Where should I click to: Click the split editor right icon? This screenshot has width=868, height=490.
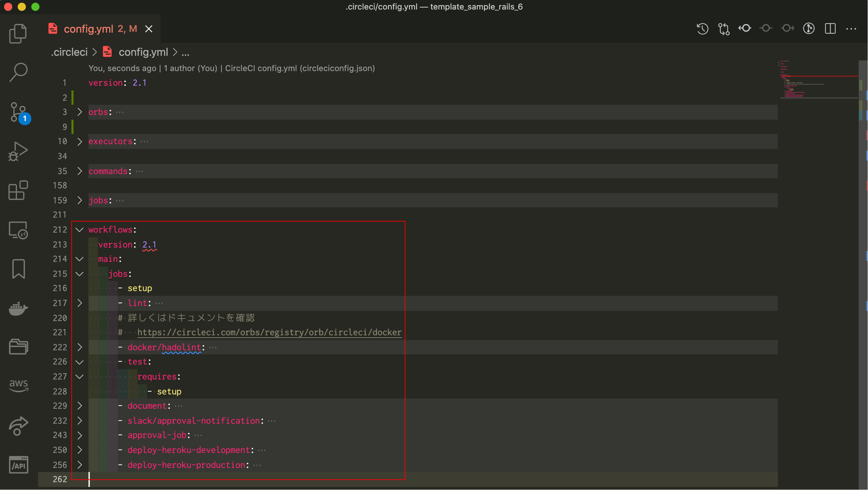click(x=830, y=29)
